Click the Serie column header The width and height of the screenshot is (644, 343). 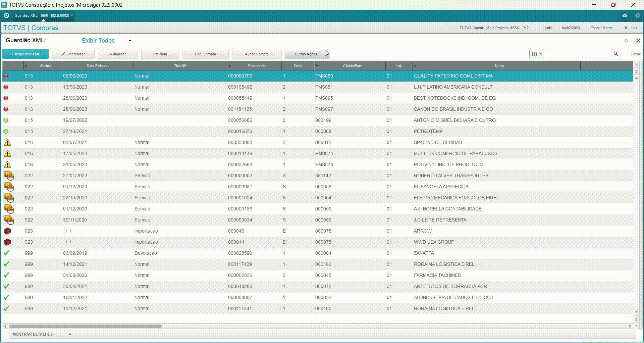(x=298, y=66)
